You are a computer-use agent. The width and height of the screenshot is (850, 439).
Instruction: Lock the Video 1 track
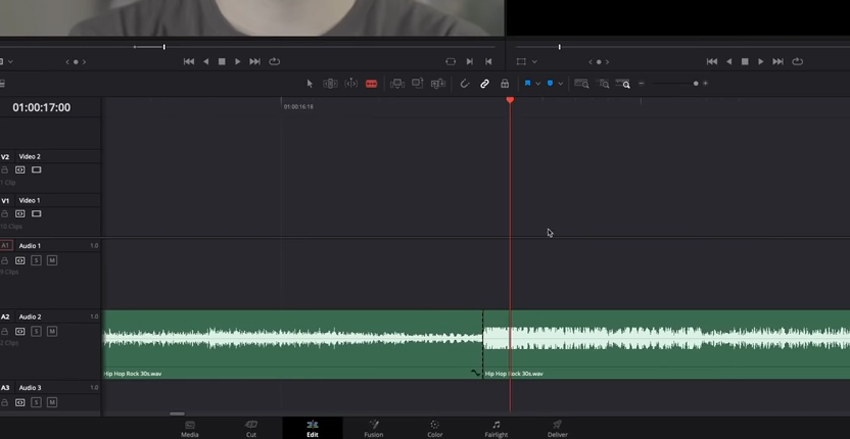5,213
